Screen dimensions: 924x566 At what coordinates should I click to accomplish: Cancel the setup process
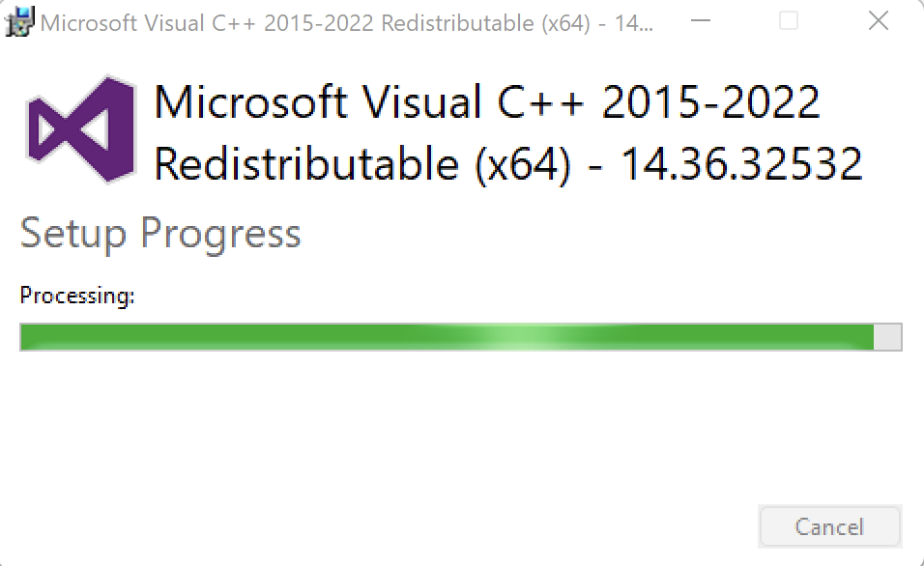click(x=829, y=526)
